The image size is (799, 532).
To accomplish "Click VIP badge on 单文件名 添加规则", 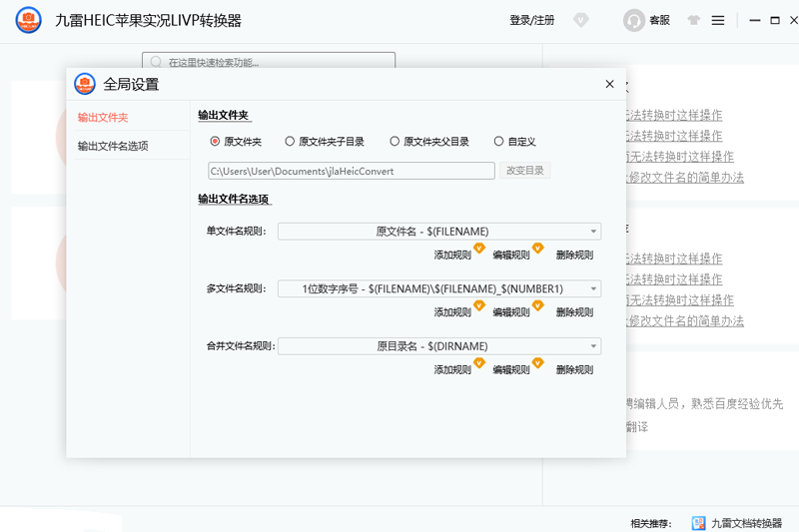I will click(x=479, y=248).
